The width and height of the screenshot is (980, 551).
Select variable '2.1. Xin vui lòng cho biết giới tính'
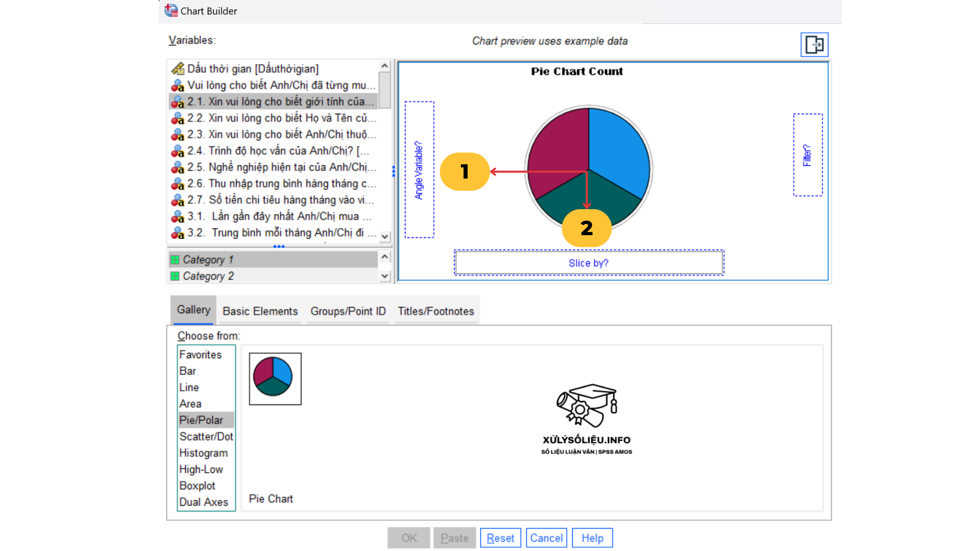[274, 102]
